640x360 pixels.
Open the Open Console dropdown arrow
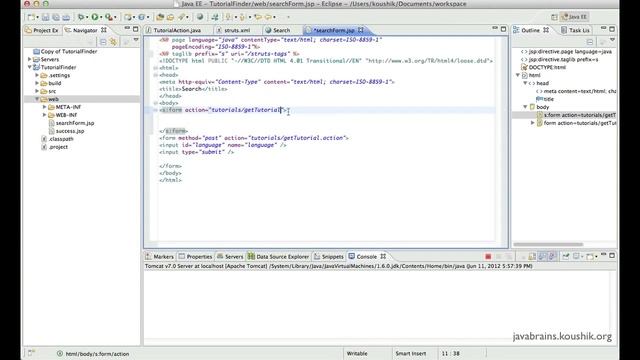point(596,257)
